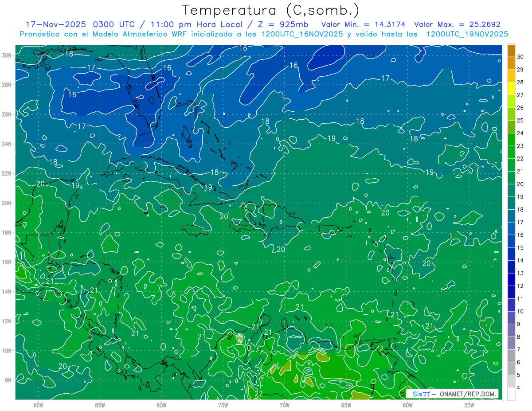The width and height of the screenshot is (532, 411).
Task: Click the "9" label on the color scale
Action: click(x=519, y=324)
